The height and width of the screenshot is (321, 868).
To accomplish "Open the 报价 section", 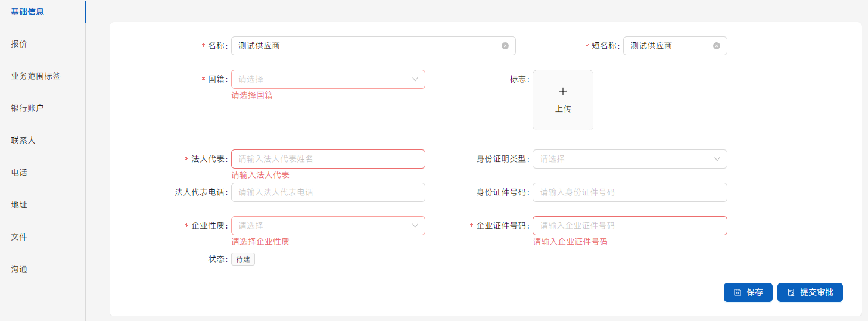I will (19, 44).
